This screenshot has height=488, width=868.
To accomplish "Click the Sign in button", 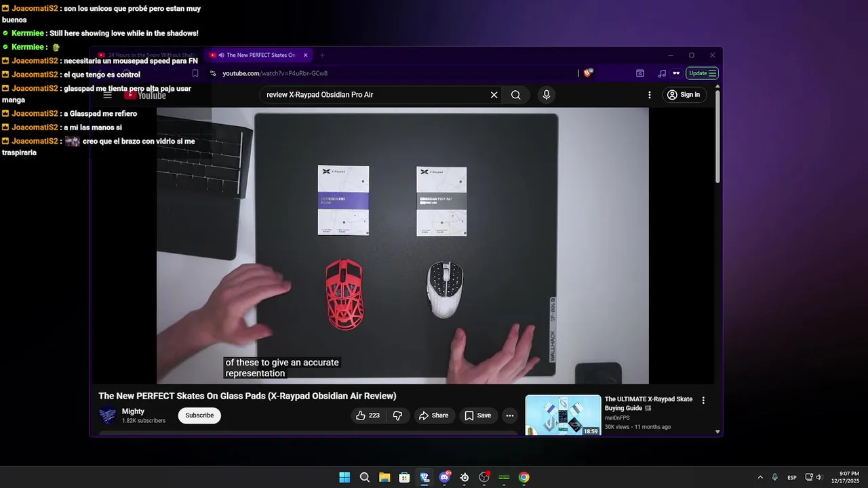I will coord(684,95).
